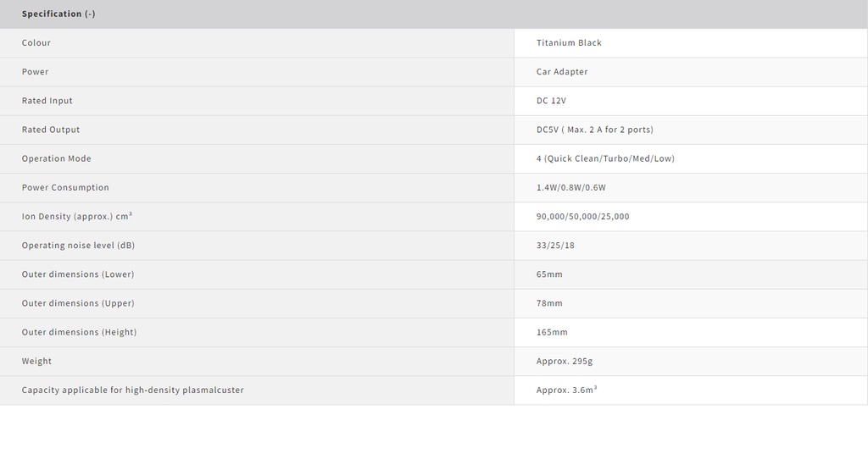The height and width of the screenshot is (454, 868).
Task: Collapse the Specification (-) section header
Action: pos(58,14)
